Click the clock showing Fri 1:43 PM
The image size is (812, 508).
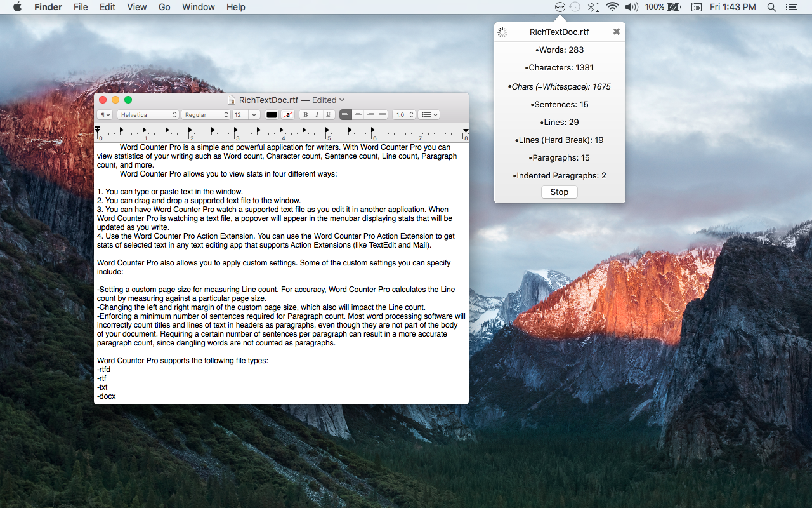[733, 7]
